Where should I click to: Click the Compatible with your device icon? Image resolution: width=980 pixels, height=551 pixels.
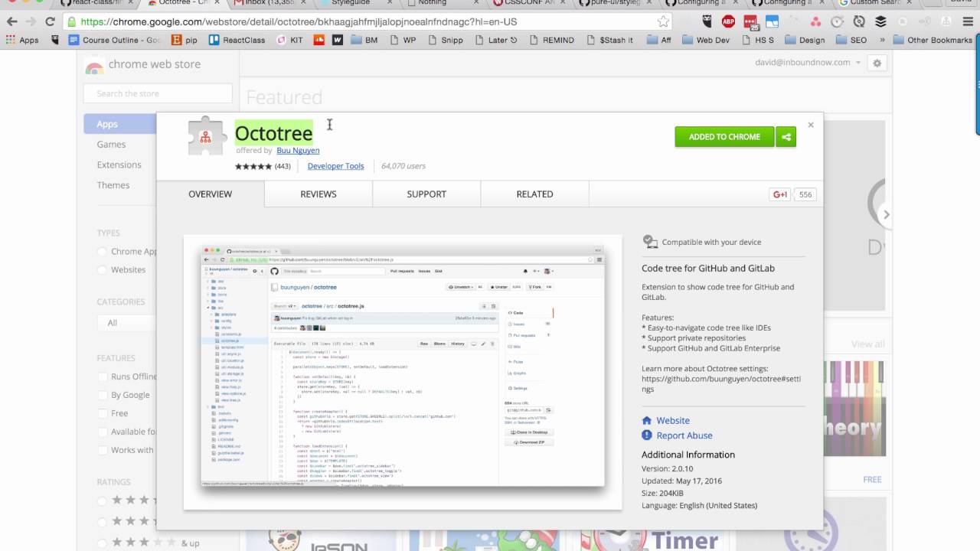650,242
